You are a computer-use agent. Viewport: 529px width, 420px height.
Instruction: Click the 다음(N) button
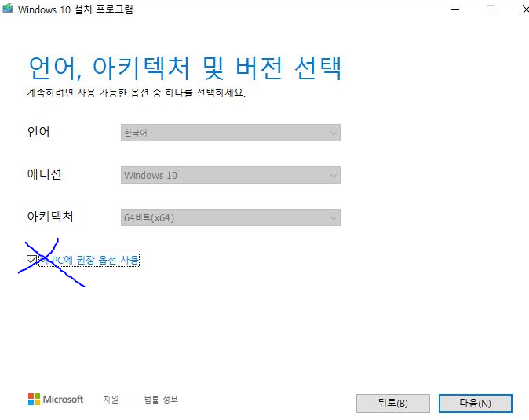coord(476,404)
